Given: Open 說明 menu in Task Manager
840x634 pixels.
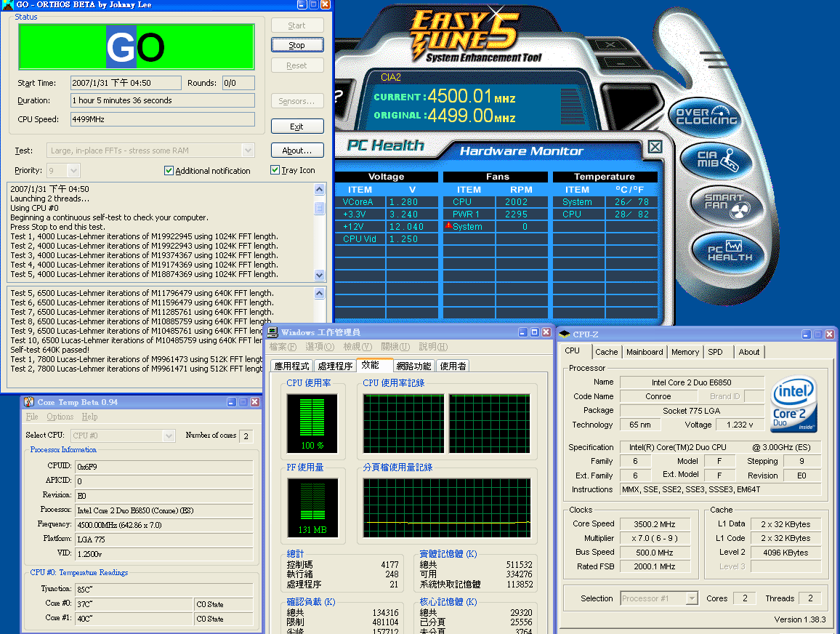Looking at the screenshot, I should (433, 347).
